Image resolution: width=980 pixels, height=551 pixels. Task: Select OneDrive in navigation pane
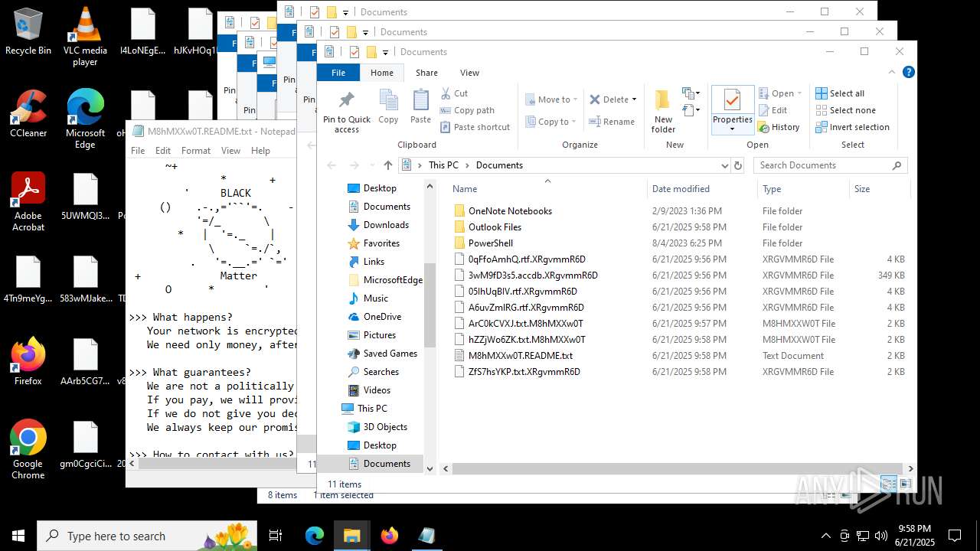pyautogui.click(x=382, y=317)
